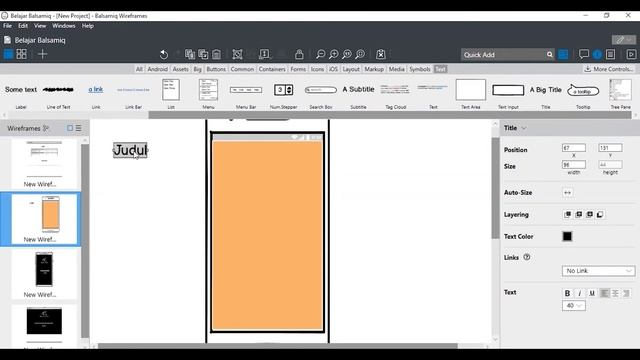Screen dimensions: 640x360
Task: Pick the Text Input control
Action: (508, 90)
